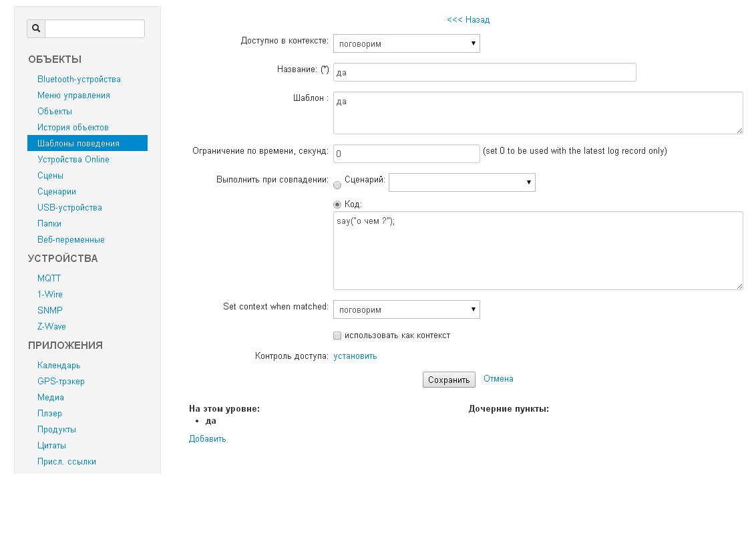Click the Сохранить button

click(449, 380)
